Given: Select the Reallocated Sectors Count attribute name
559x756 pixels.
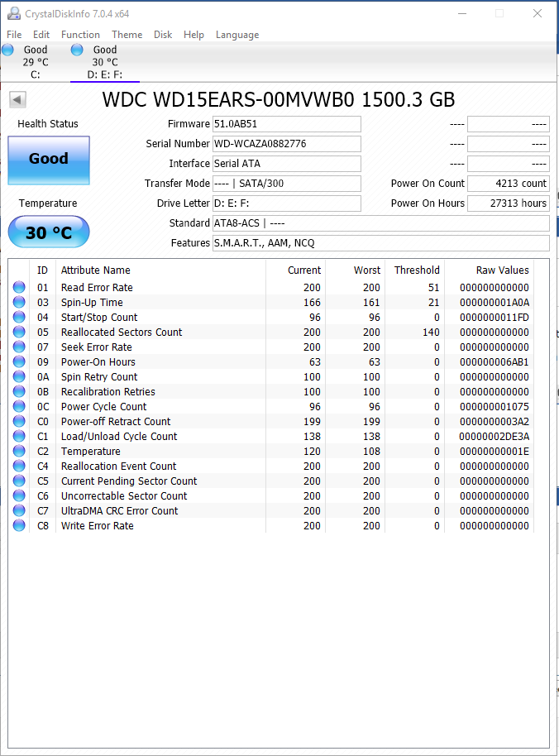Looking at the screenshot, I should point(122,333).
